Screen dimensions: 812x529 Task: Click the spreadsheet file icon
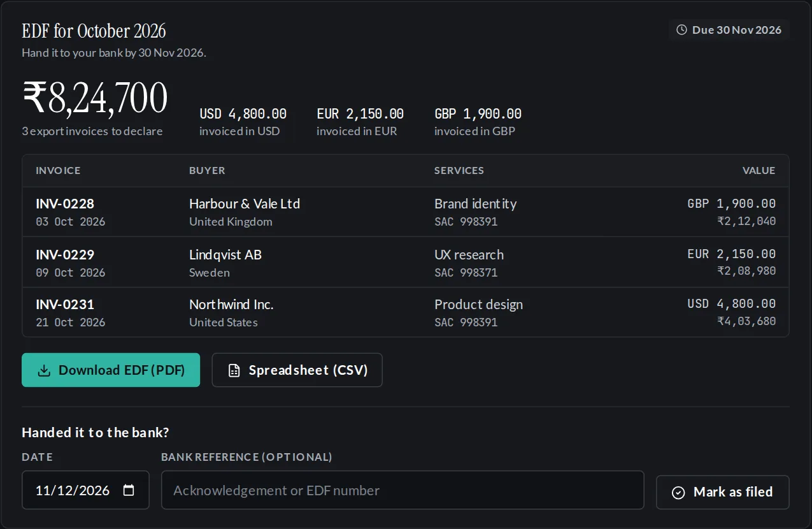[x=234, y=370]
